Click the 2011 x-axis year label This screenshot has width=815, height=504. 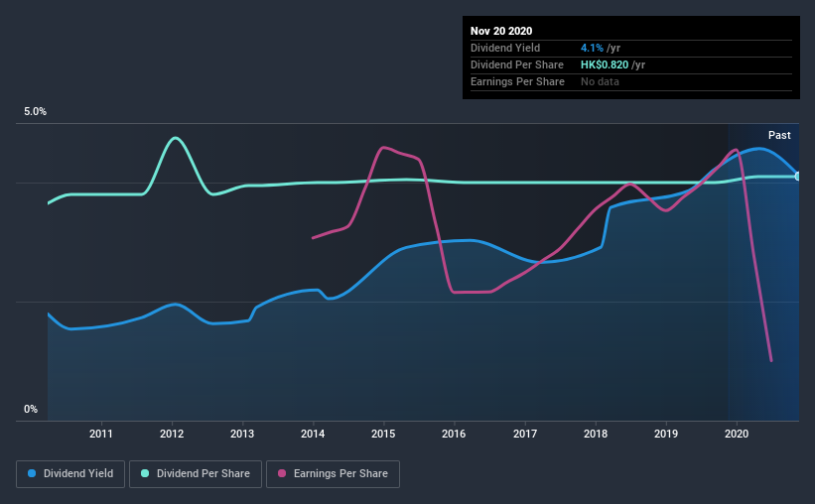(x=100, y=434)
